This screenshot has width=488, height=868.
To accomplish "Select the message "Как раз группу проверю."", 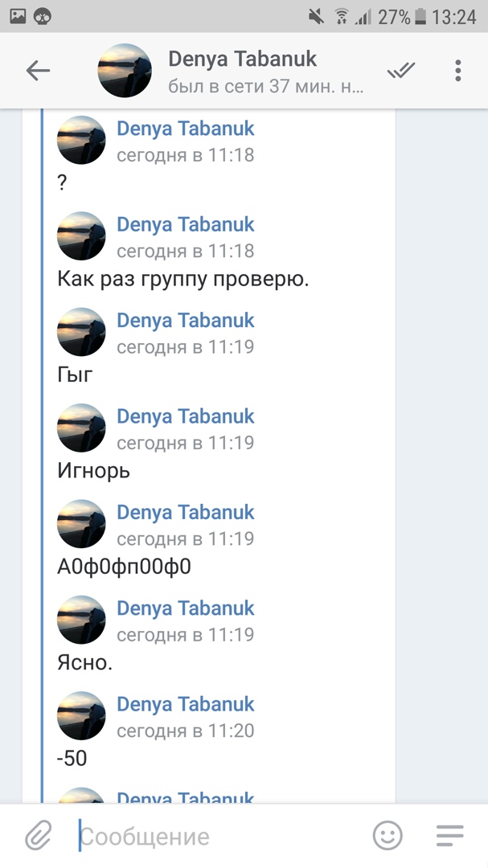I will [x=183, y=279].
